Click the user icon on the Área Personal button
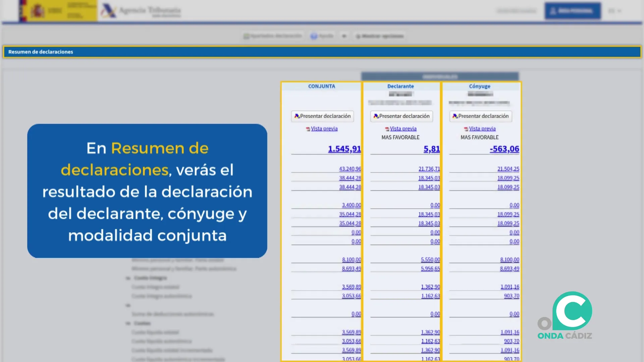 click(553, 11)
